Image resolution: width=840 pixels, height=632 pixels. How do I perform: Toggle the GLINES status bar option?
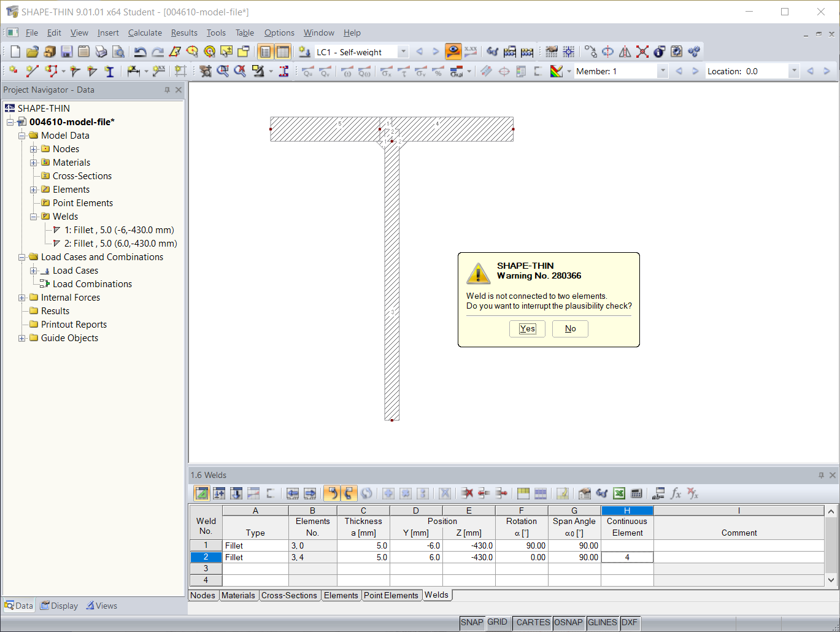pos(603,623)
